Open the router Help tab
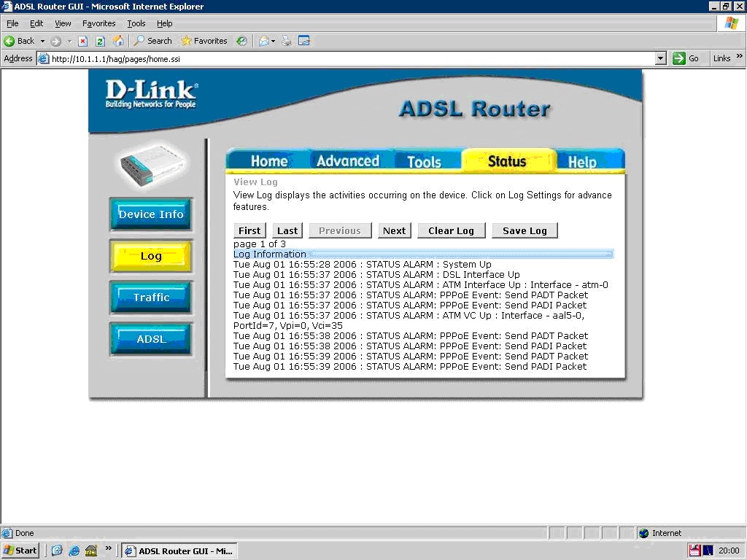Image resolution: width=747 pixels, height=560 pixels. (x=582, y=162)
